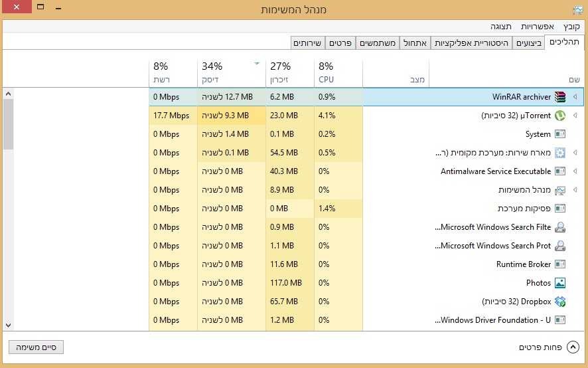The height and width of the screenshot is (368, 588).
Task: Click the סיים משימה button
Action: (36, 347)
